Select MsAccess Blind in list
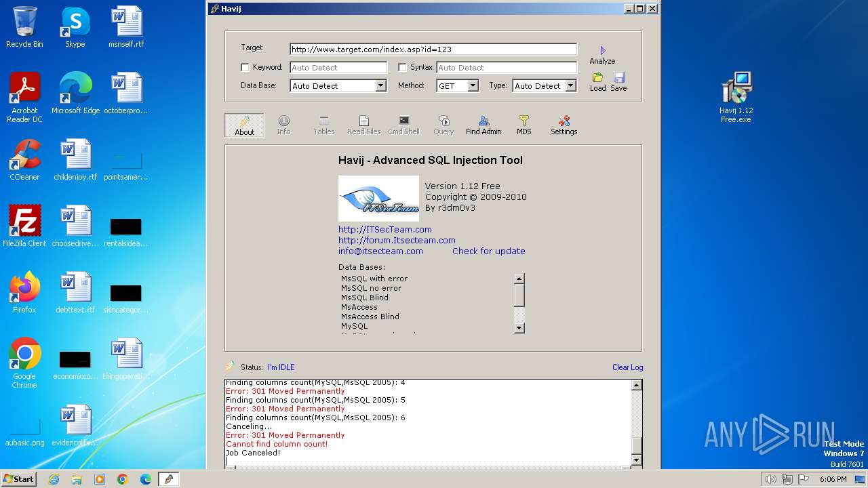Image resolution: width=868 pixels, height=488 pixels. point(370,317)
